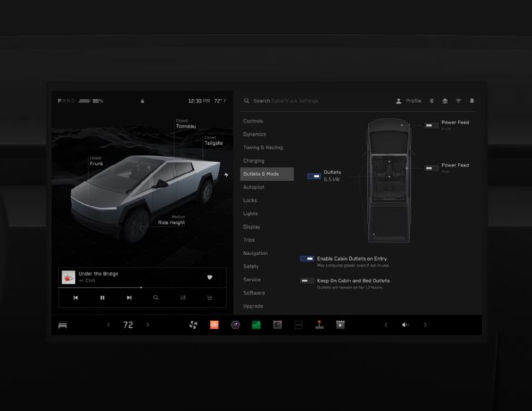Toggle Enable Cabin Outlets on Entry
This screenshot has height=411, width=532.
click(x=307, y=259)
